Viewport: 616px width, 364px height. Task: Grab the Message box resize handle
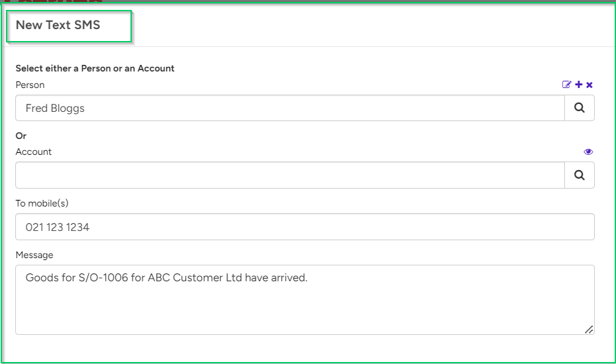(589, 330)
